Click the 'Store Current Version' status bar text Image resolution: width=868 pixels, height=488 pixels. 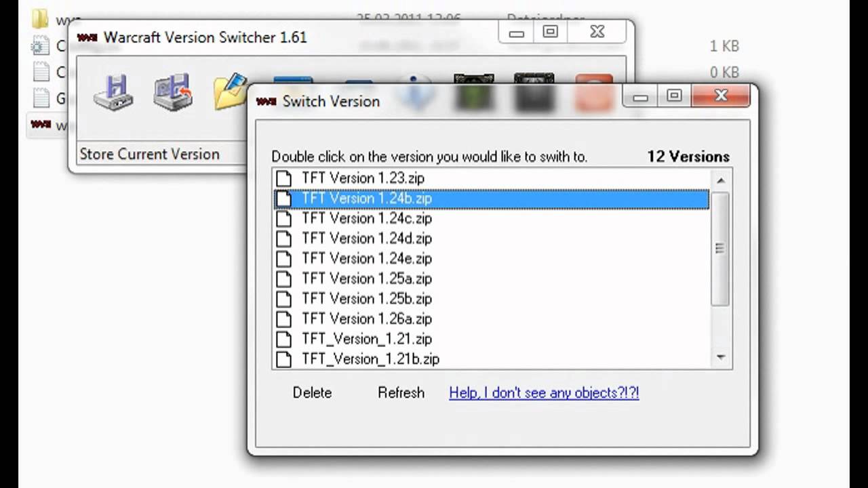tap(149, 154)
